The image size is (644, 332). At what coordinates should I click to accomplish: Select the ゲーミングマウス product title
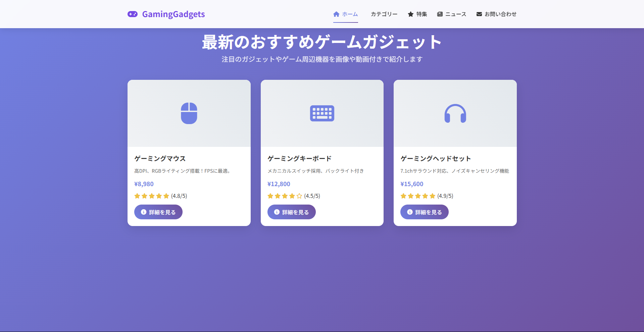tap(160, 159)
